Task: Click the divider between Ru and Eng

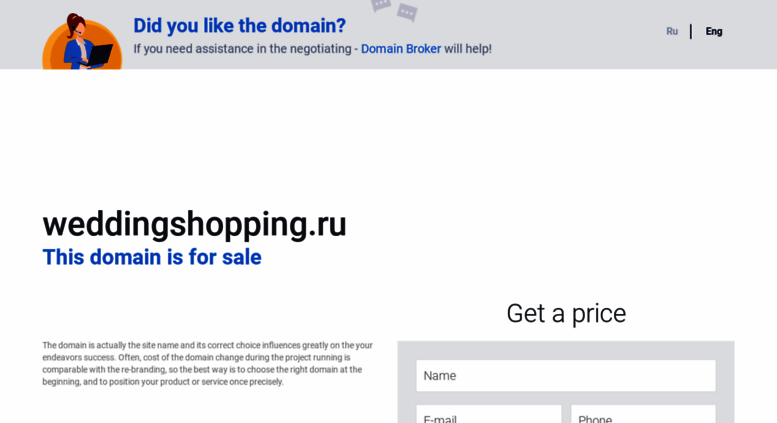Action: [691, 32]
